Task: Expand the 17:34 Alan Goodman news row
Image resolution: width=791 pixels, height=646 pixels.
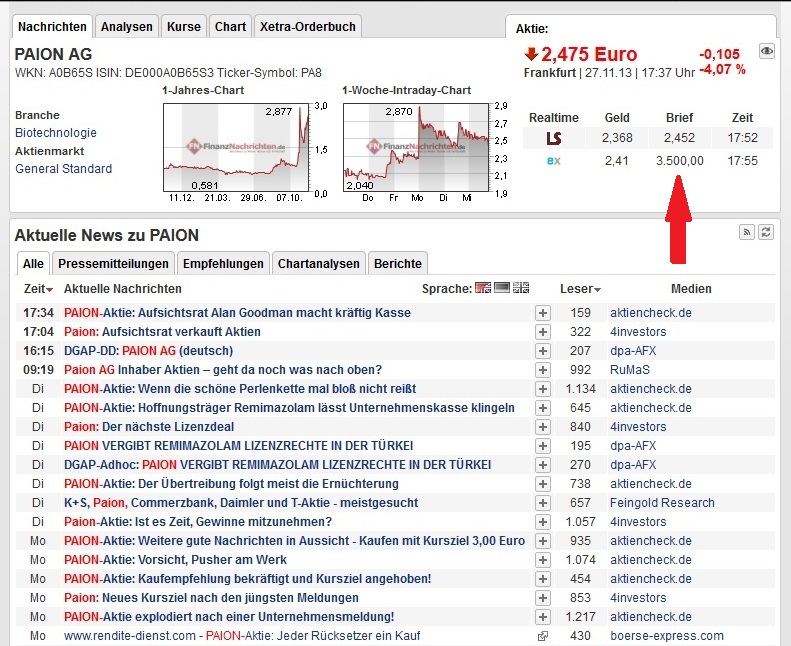Action: pos(543,313)
